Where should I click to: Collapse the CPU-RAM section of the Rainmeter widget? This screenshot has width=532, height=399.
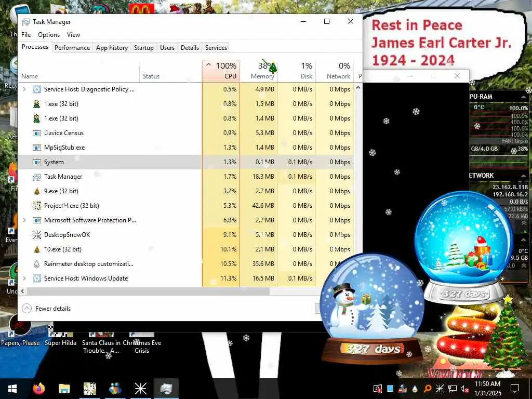pyautogui.click(x=524, y=97)
